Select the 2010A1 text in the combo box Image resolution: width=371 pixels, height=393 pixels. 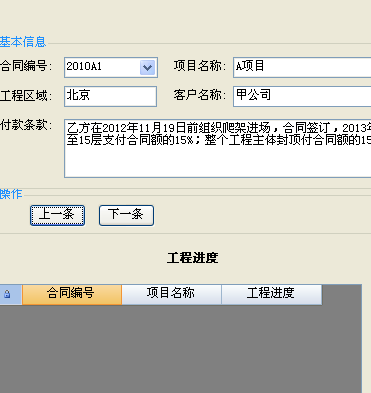coord(84,66)
